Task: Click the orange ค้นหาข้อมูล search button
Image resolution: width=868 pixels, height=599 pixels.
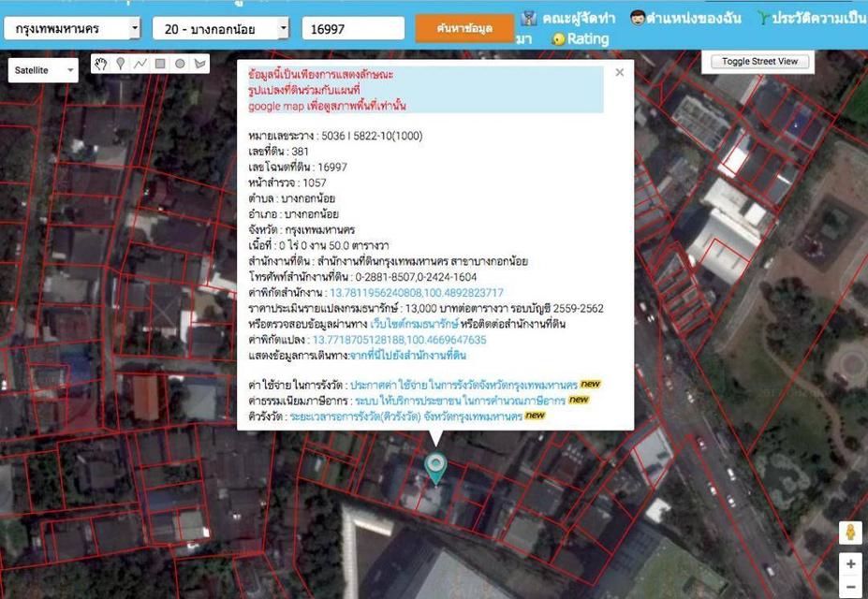Action: point(464,28)
